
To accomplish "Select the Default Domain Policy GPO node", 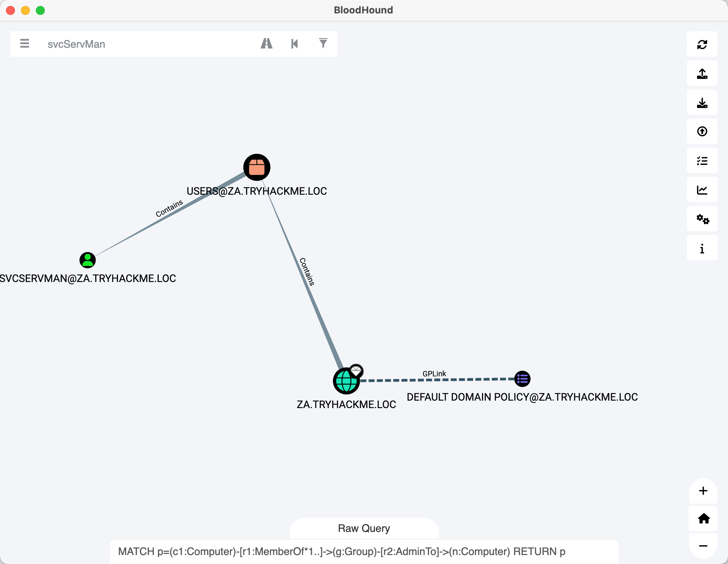I will coord(522,379).
